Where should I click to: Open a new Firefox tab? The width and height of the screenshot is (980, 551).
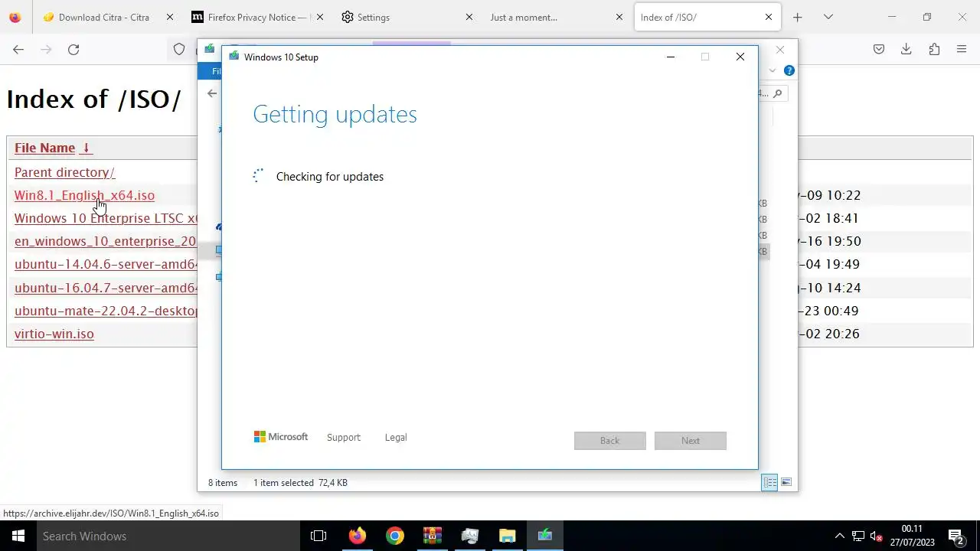[x=797, y=17]
